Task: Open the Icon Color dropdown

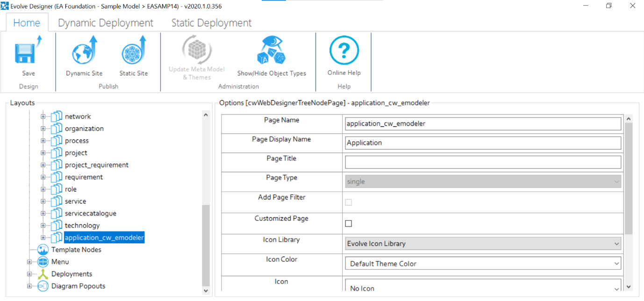Action: [483, 264]
